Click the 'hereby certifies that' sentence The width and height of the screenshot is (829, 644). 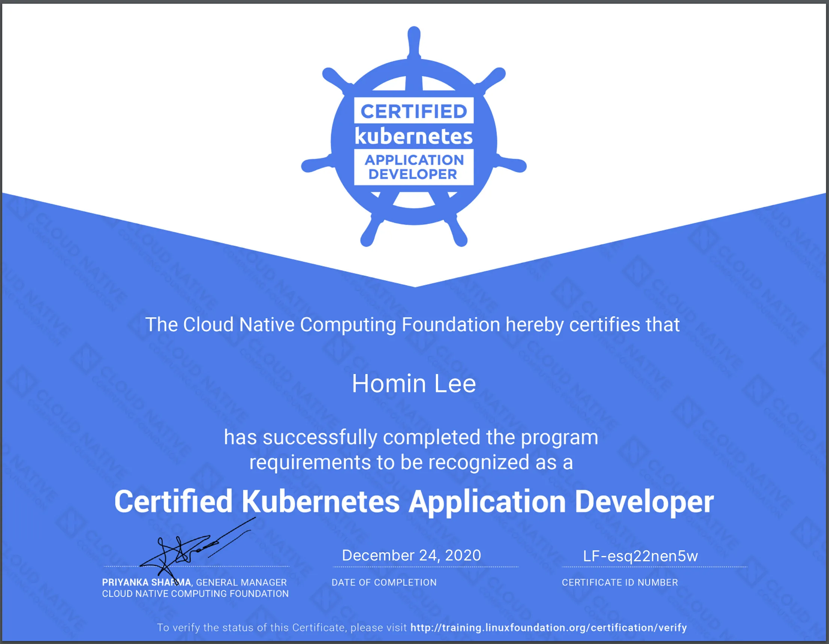[413, 325]
